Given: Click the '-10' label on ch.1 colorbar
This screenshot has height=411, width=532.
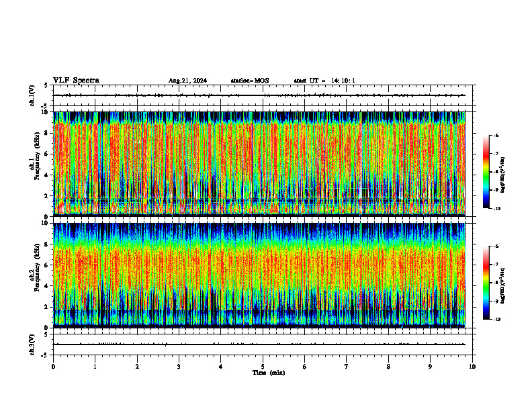Looking at the screenshot, I should coord(497,209).
